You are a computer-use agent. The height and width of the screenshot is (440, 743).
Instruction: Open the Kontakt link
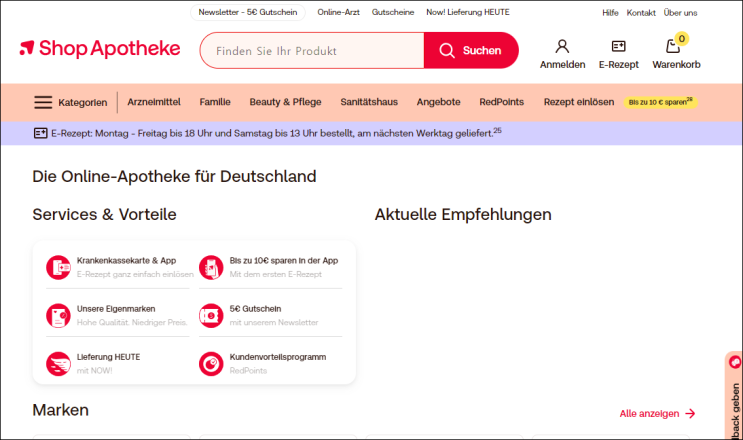(x=641, y=13)
